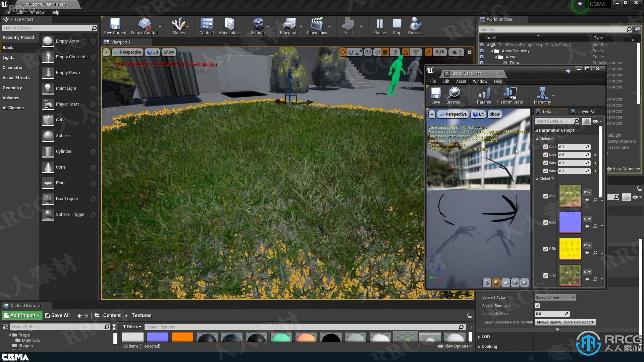
Task: Select the Lights category in Place Actors
Action: pos(9,58)
